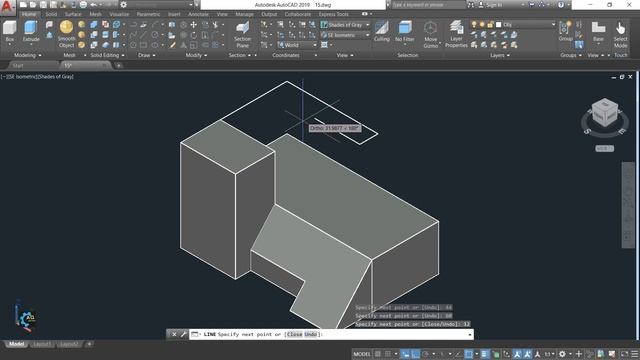This screenshot has width=640, height=360.
Task: Click the Undo option in command line
Action: [311, 334]
